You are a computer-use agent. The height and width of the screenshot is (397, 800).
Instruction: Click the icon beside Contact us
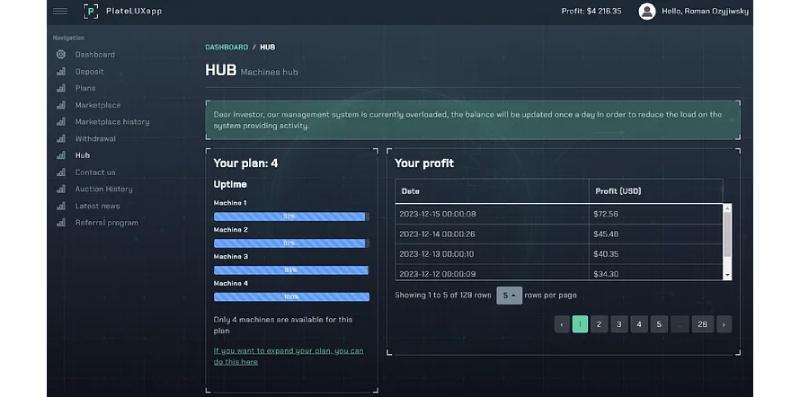click(61, 172)
